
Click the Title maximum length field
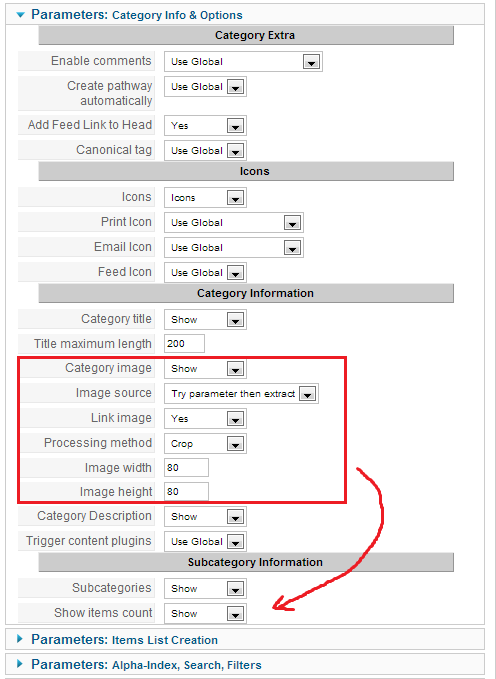[x=185, y=344]
